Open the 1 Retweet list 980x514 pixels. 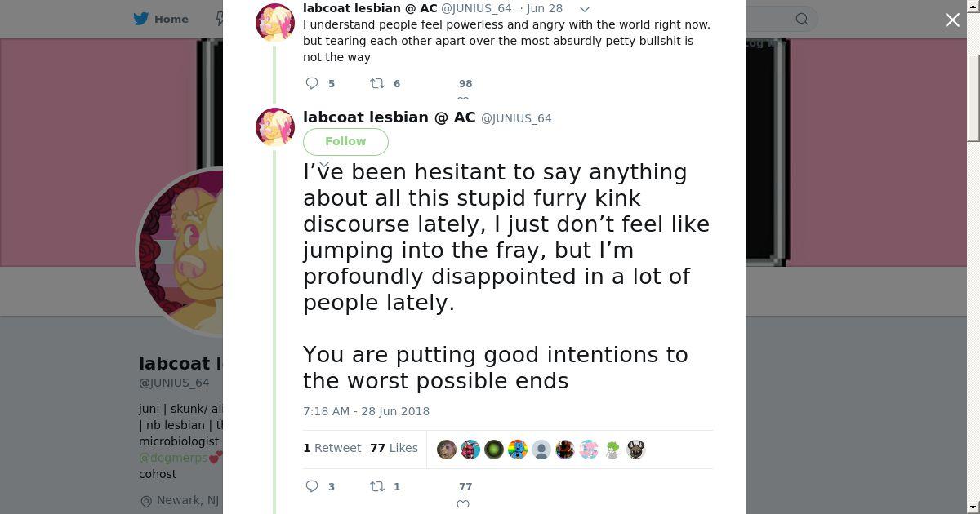coord(332,448)
